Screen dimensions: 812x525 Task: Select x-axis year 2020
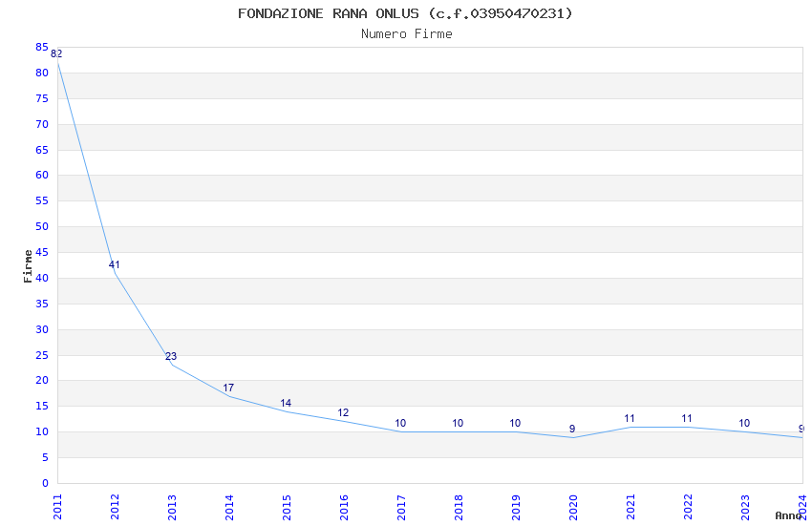[x=573, y=507]
